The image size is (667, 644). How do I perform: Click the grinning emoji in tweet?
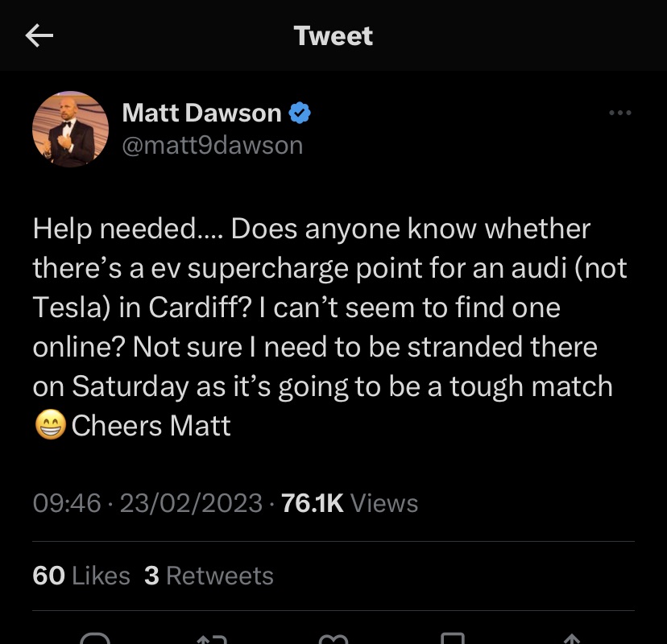coord(50,425)
